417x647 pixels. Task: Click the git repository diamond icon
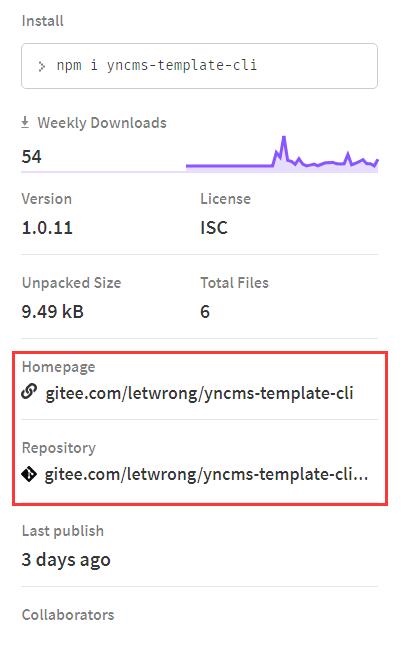click(x=29, y=474)
